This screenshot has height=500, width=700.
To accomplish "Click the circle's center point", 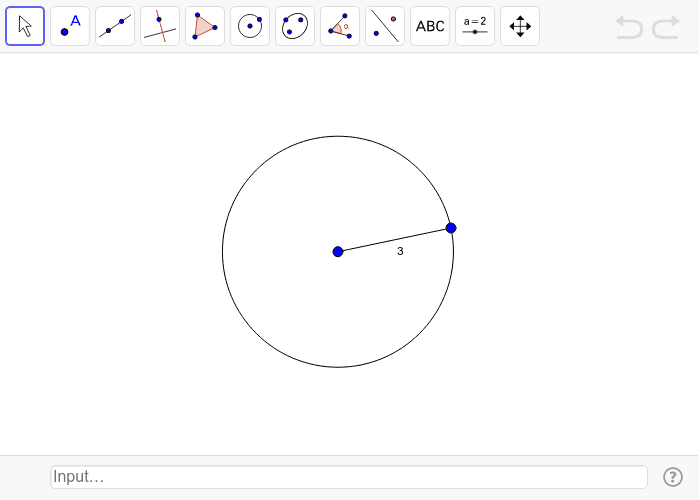I will 338,252.
